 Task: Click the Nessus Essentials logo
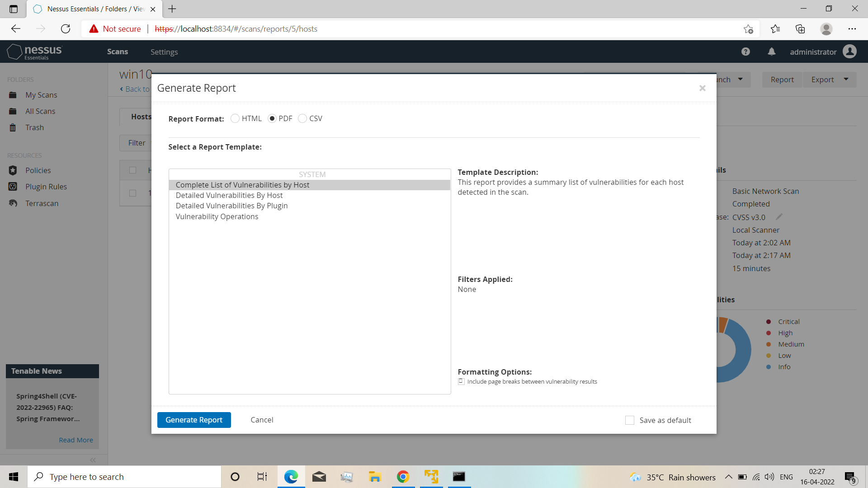34,52
